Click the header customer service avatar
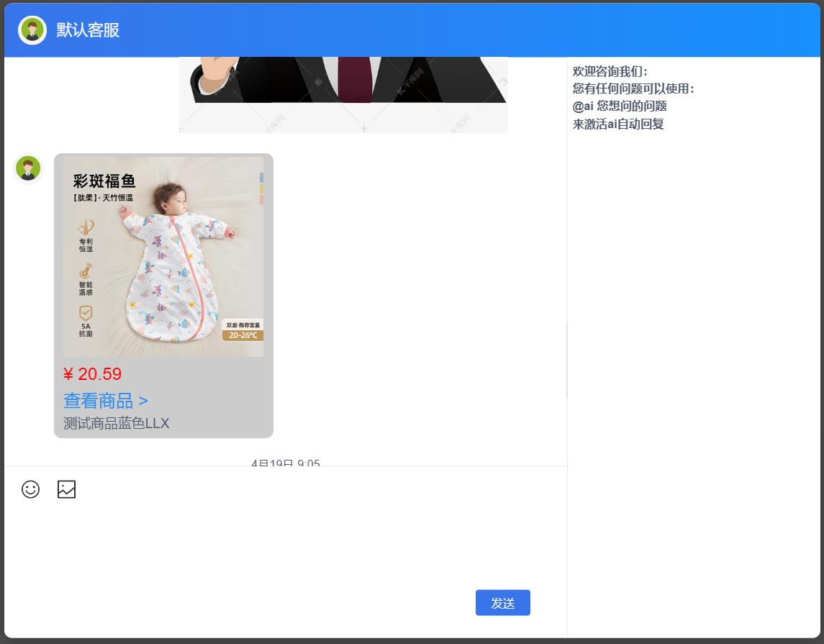This screenshot has width=824, height=644. tap(32, 30)
